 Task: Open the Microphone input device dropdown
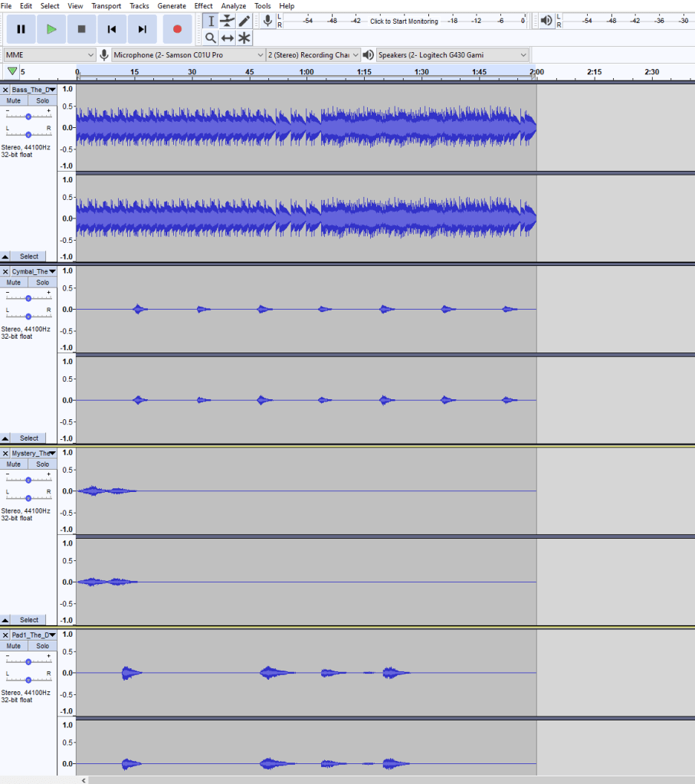coord(189,55)
